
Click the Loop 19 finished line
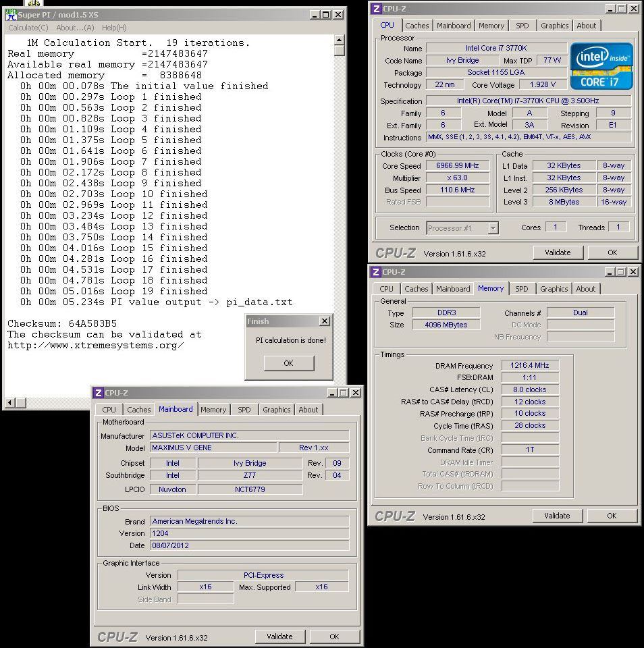[x=114, y=292]
